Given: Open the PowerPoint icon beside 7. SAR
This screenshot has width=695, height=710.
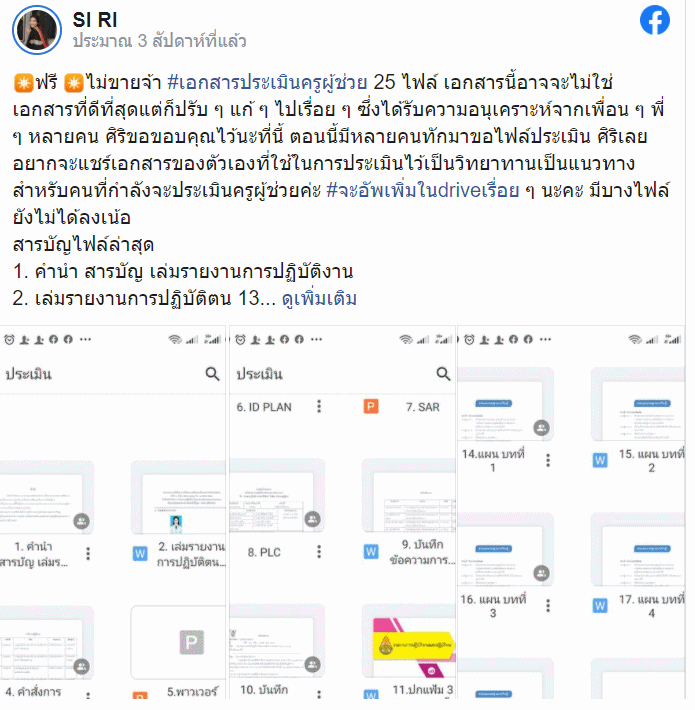Looking at the screenshot, I should [x=371, y=407].
